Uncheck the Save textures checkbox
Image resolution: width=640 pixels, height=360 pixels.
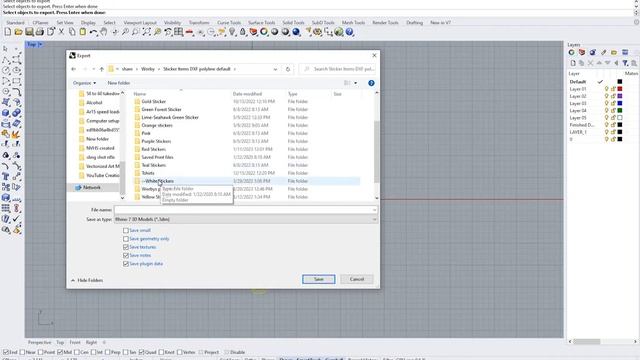point(126,247)
